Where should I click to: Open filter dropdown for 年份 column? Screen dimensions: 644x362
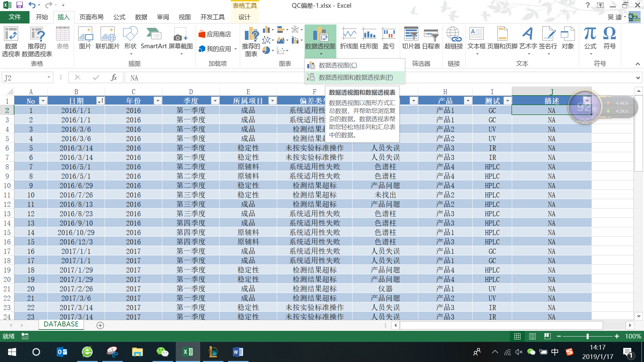point(158,101)
